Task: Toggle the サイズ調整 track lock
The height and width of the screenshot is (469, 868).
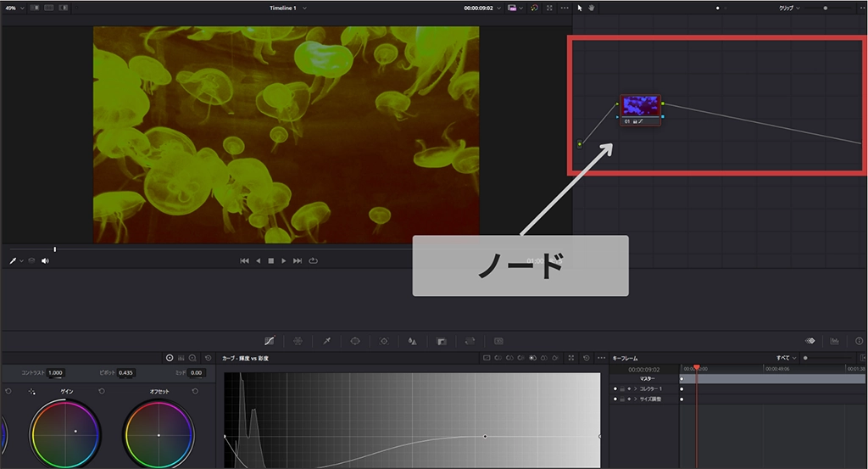Action: coord(622,399)
